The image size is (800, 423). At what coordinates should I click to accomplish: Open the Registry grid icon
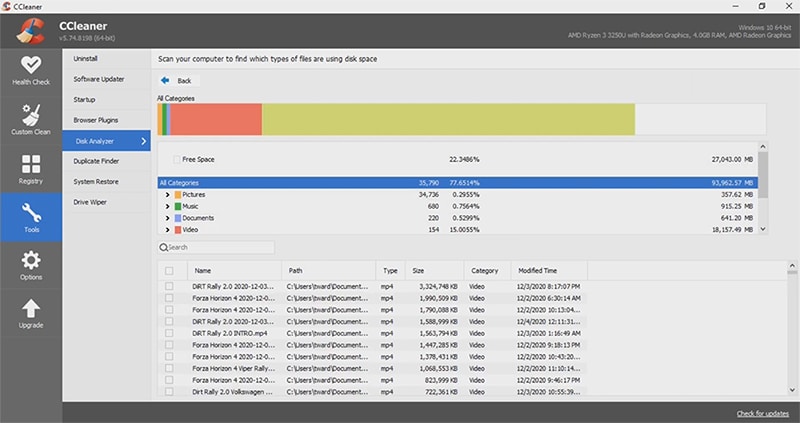[31, 165]
